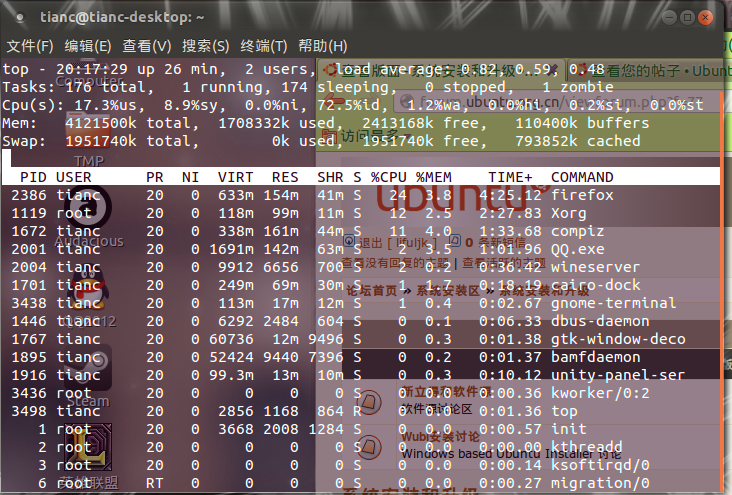The height and width of the screenshot is (495, 732).
Task: Close the terminal window with the red button
Action: pos(705,18)
